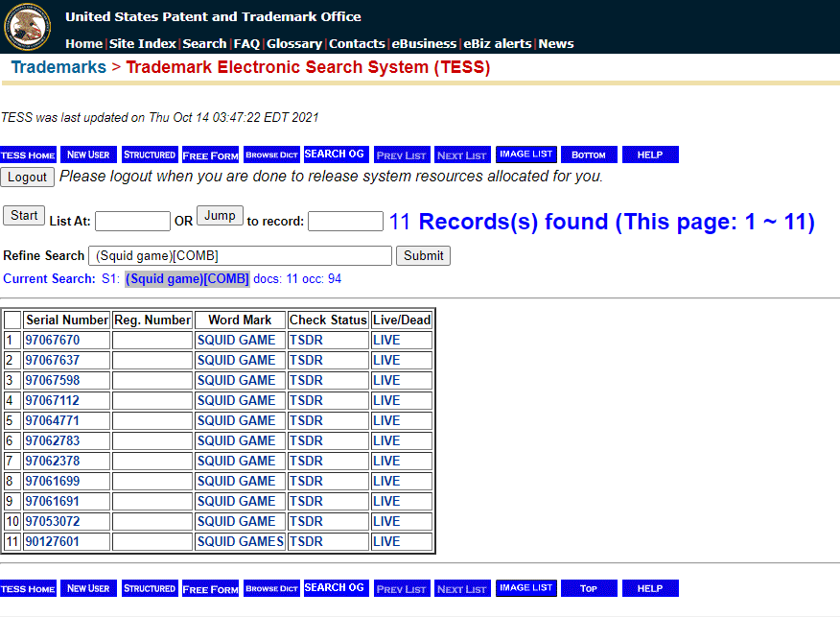The image size is (840, 617).
Task: Click top Next List button
Action: pyautogui.click(x=462, y=154)
